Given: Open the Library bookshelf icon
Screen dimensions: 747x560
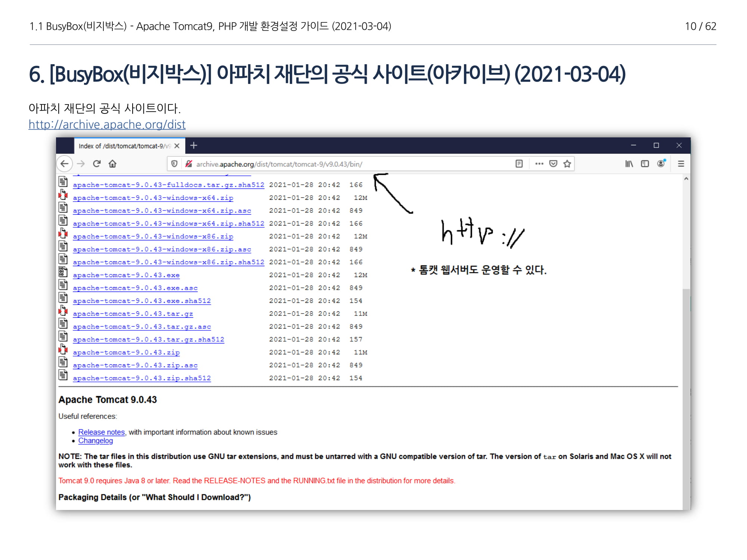Looking at the screenshot, I should [x=629, y=164].
